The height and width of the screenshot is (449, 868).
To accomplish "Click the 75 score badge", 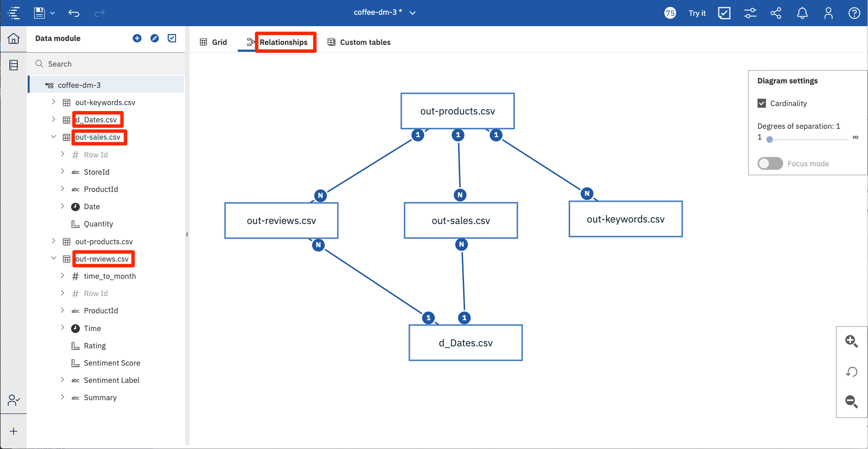I will (670, 13).
